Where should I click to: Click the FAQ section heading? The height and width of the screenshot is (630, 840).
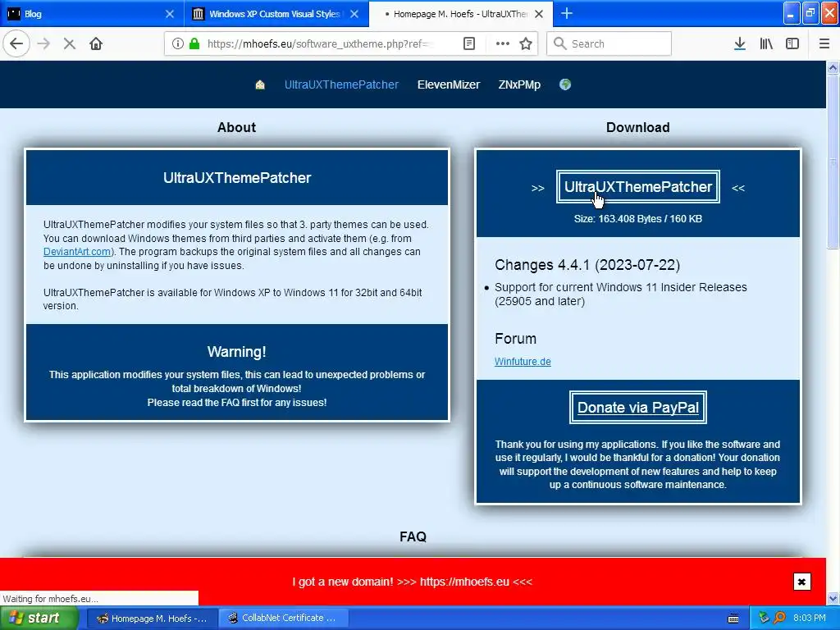coord(413,536)
